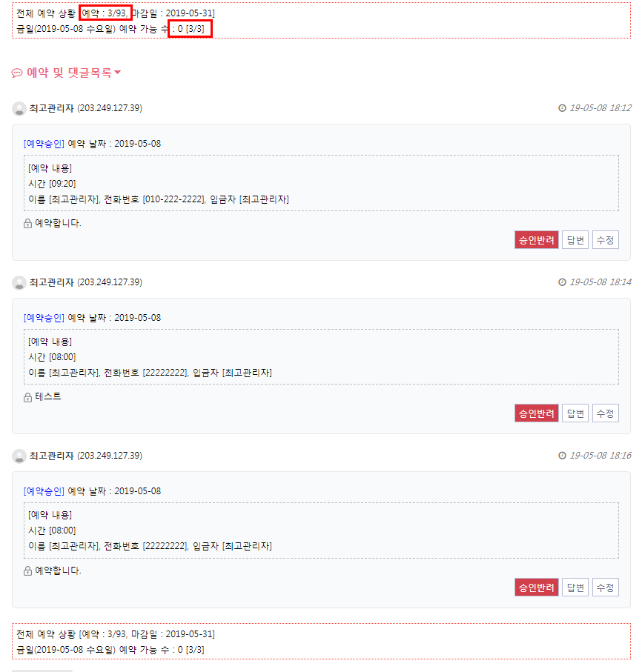642x672 pixels.
Task: Reply with 답변 on the 테스트 reservation
Action: [575, 413]
